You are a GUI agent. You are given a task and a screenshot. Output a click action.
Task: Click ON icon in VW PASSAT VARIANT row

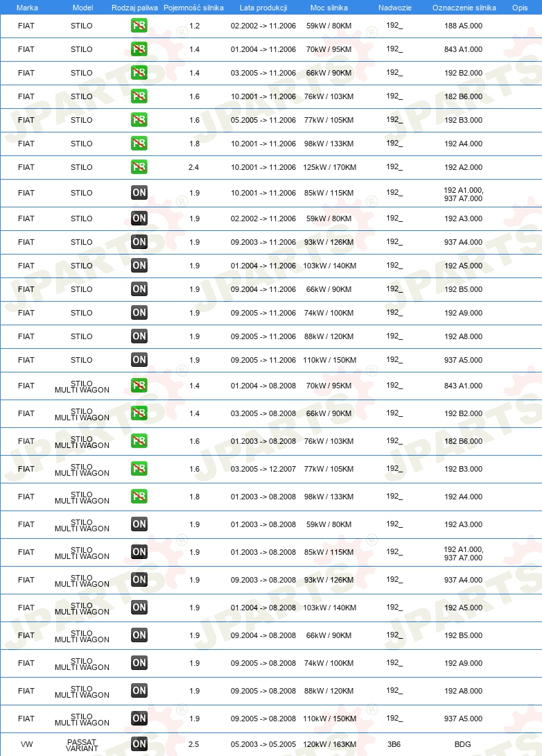click(139, 744)
